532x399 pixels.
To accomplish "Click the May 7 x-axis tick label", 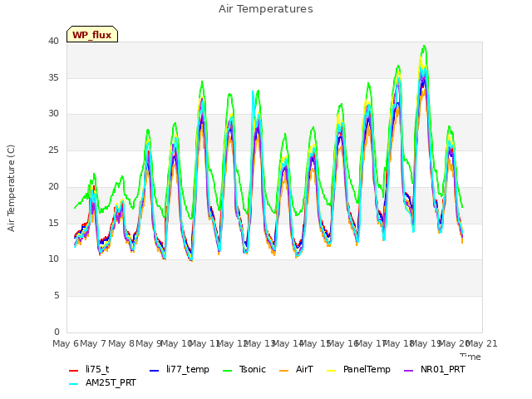I will [x=93, y=343].
